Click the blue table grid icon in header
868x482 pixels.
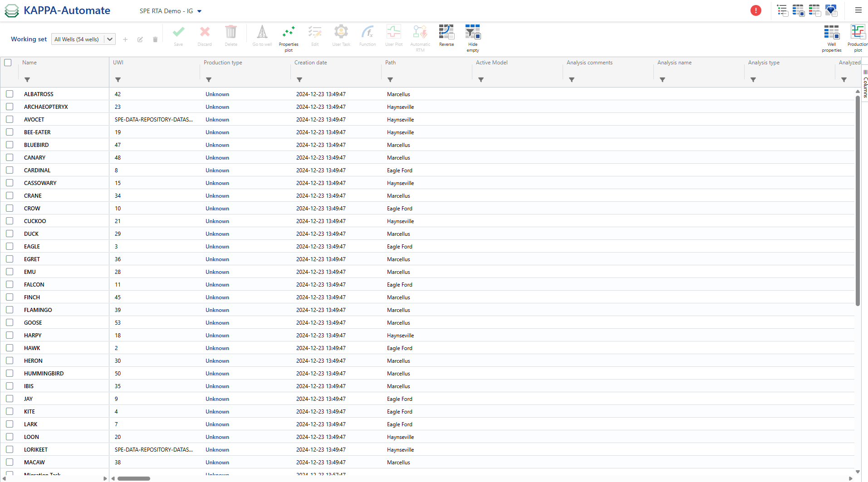click(x=798, y=10)
